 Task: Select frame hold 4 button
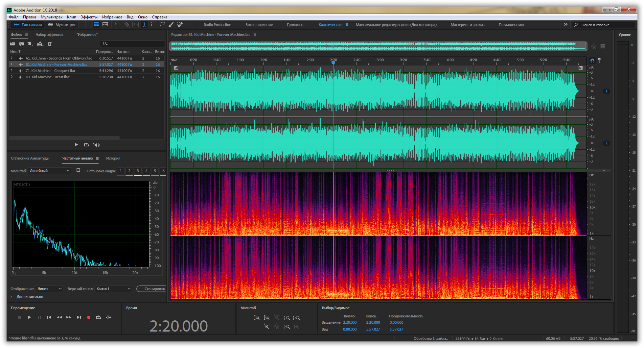[146, 171]
